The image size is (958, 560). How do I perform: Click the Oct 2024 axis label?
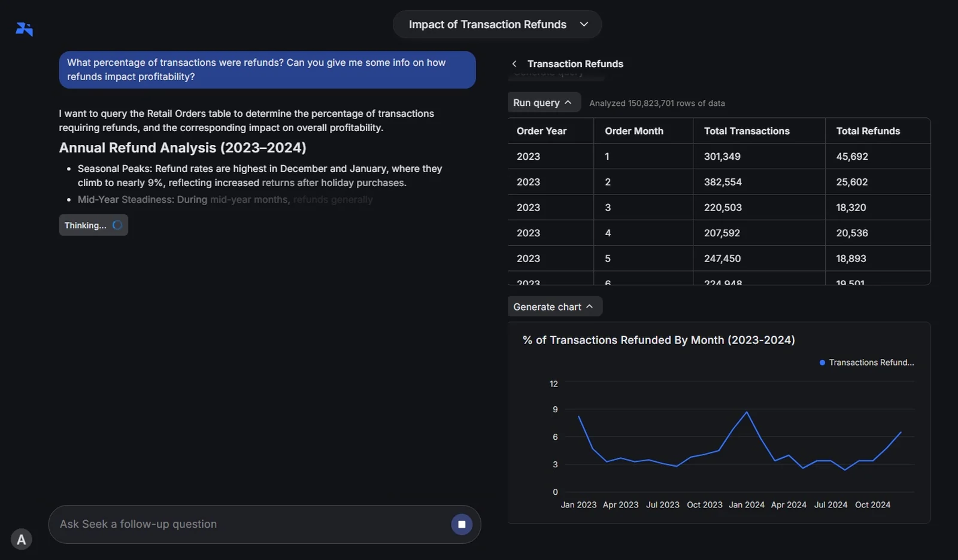click(872, 505)
